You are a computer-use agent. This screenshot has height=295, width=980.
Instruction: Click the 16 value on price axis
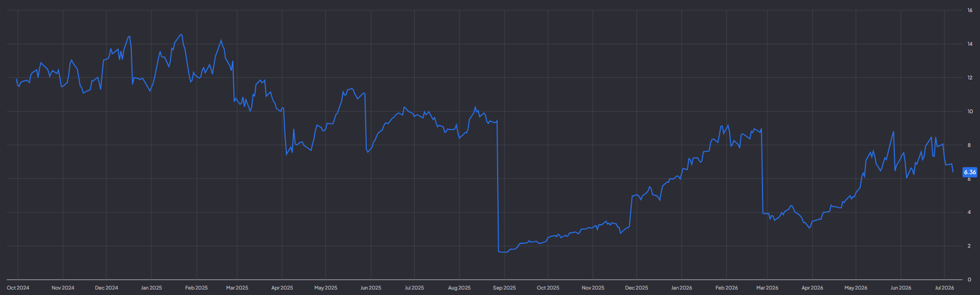[x=970, y=10]
